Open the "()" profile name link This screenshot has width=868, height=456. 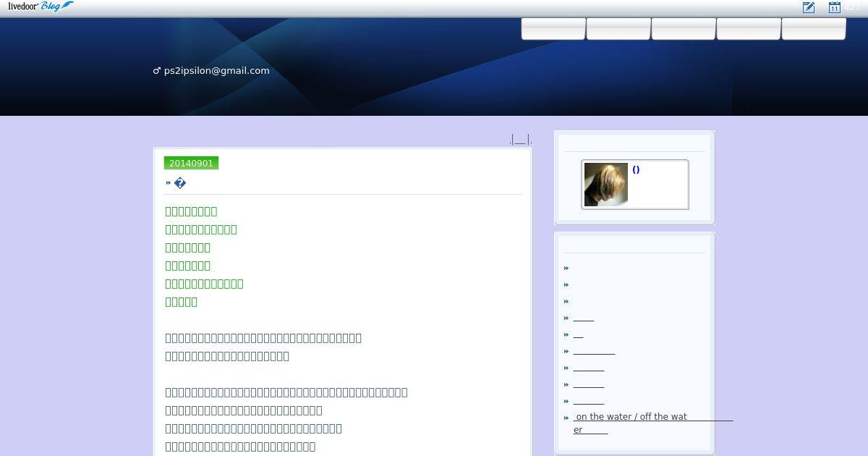click(x=636, y=169)
